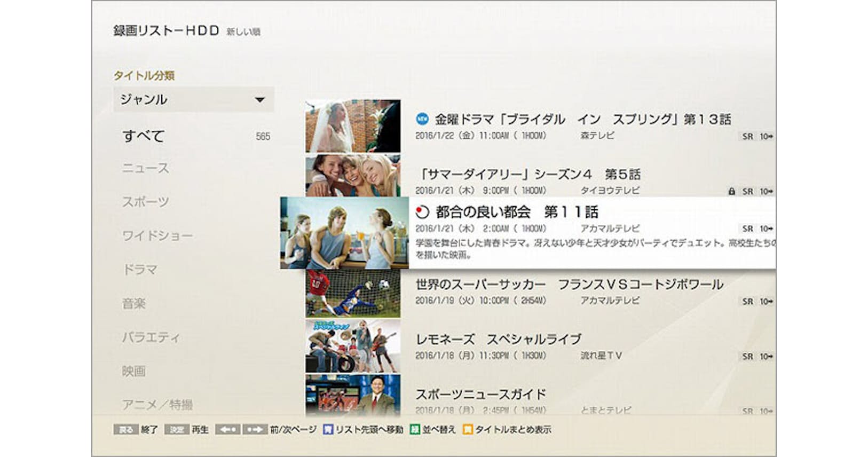
Task: Click the next page right-arrow key icon
Action: tap(255, 430)
